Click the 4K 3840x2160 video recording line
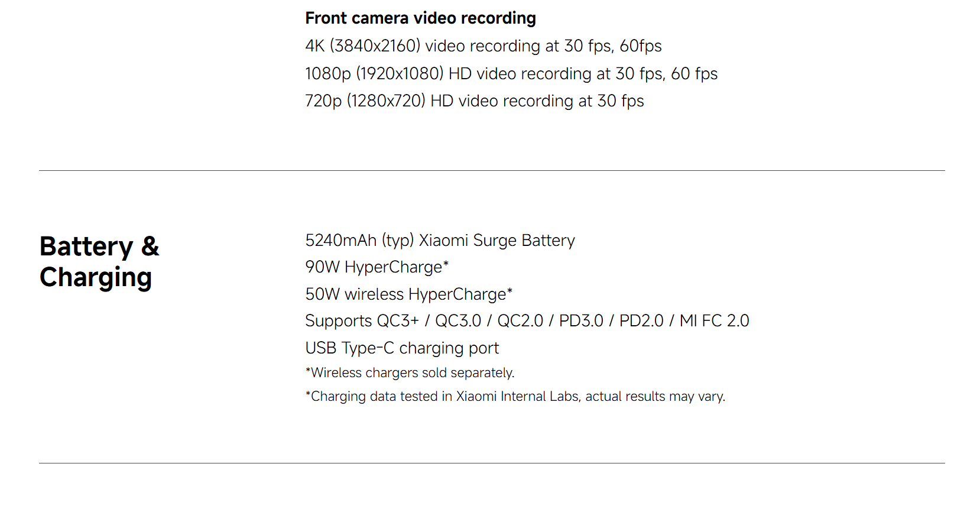 [x=483, y=46]
